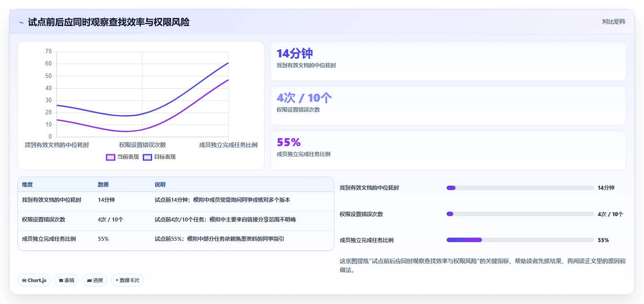This screenshot has height=304, width=644.
Task: Click table cell 找到有效文档的中位耗时
Action: 52,200
